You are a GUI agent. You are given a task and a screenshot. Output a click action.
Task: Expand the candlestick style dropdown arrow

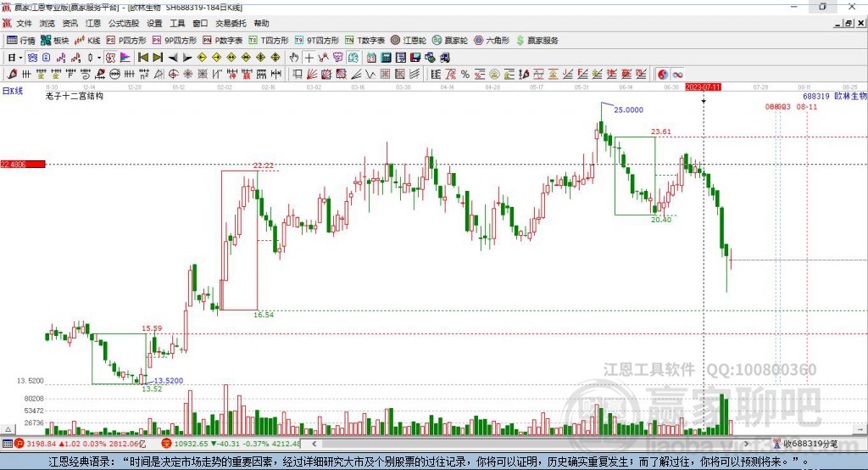99,58
